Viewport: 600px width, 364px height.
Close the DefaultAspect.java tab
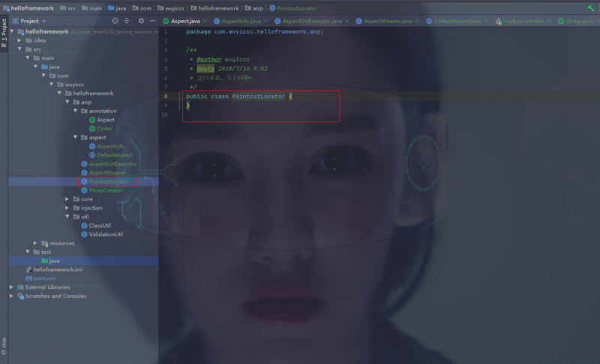click(486, 21)
